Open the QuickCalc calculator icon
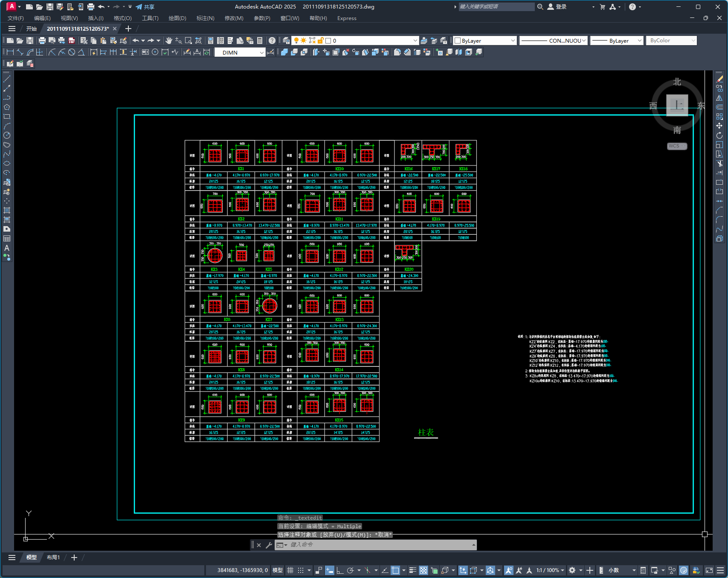Viewport: 728px width, 578px height. point(260,41)
